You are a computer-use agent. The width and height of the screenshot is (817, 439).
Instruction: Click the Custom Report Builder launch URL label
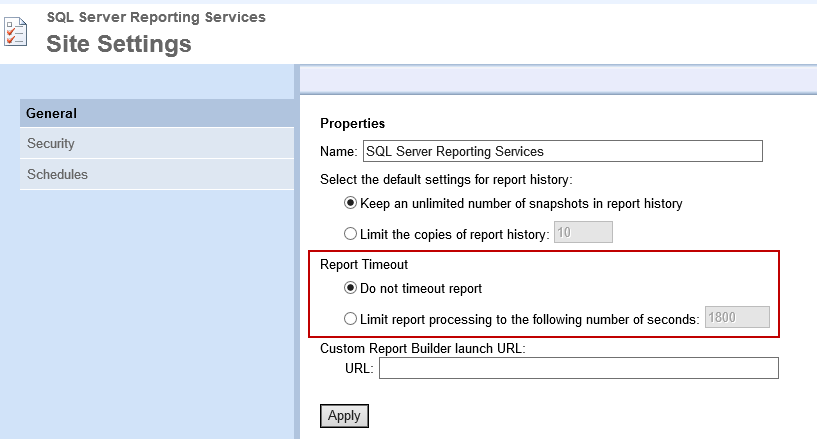pyautogui.click(x=423, y=348)
